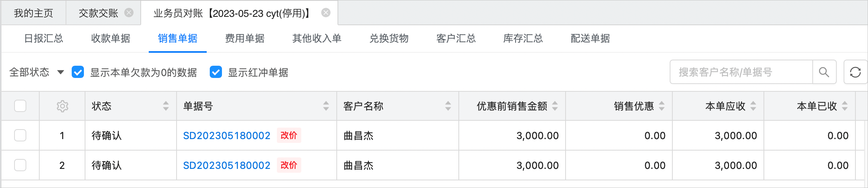Open order SD202305180002 in row 1

point(227,136)
